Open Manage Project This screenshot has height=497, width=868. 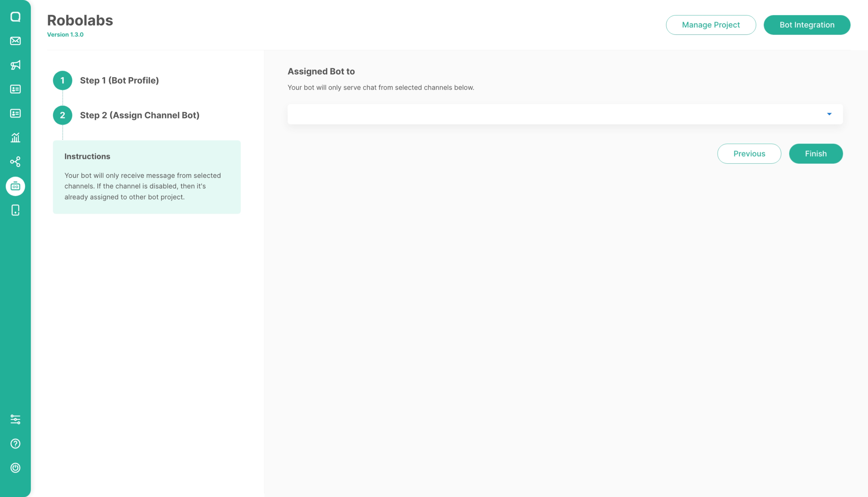[711, 25]
